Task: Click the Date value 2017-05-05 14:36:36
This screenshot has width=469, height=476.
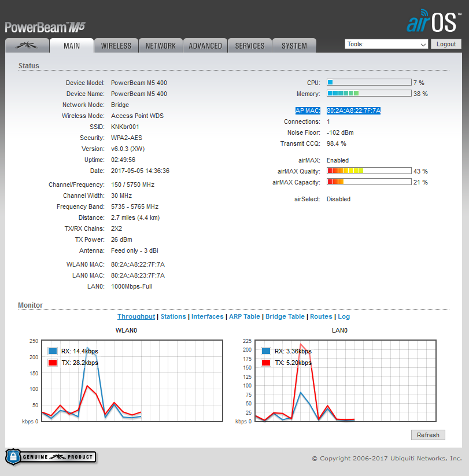Action: coord(140,171)
